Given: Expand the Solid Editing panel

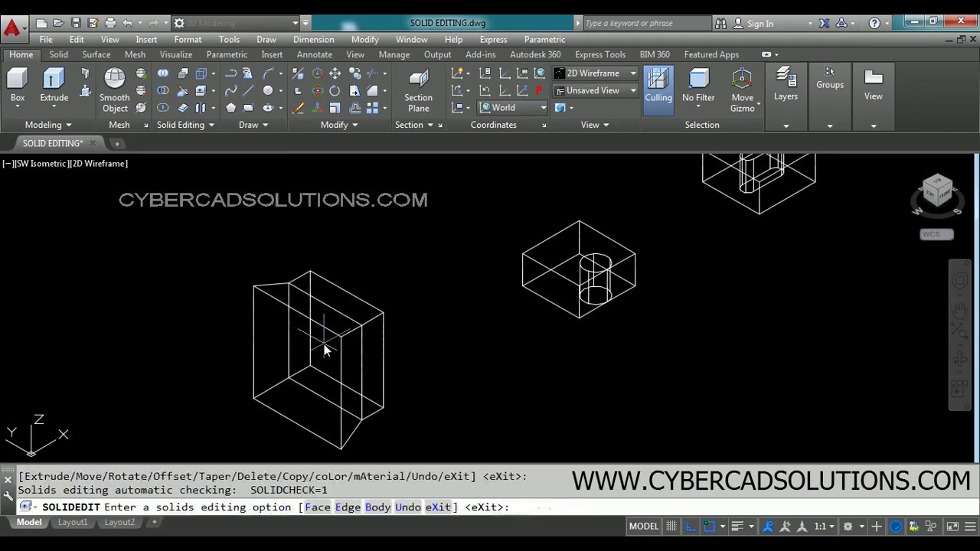Looking at the screenshot, I should click(x=185, y=125).
